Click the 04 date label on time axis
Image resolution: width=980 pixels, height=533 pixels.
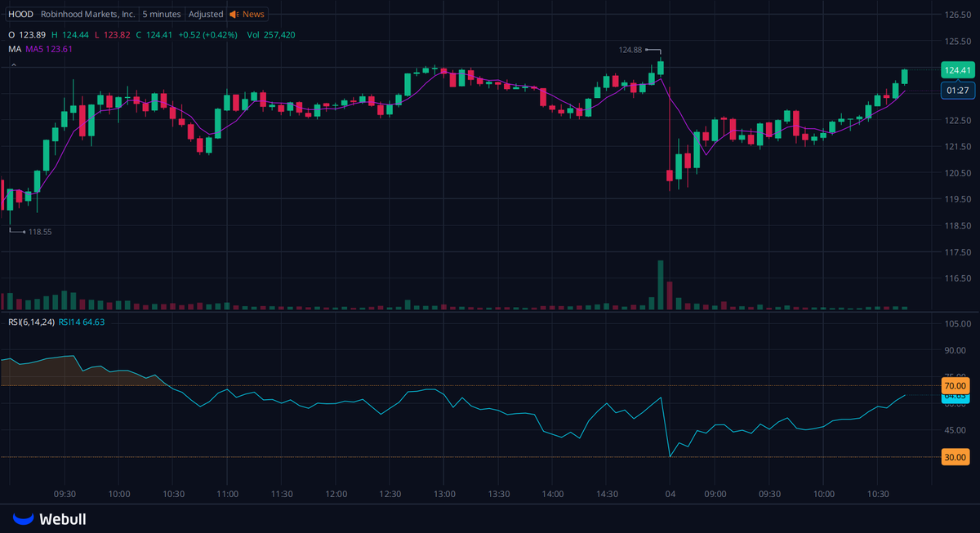tap(670, 494)
